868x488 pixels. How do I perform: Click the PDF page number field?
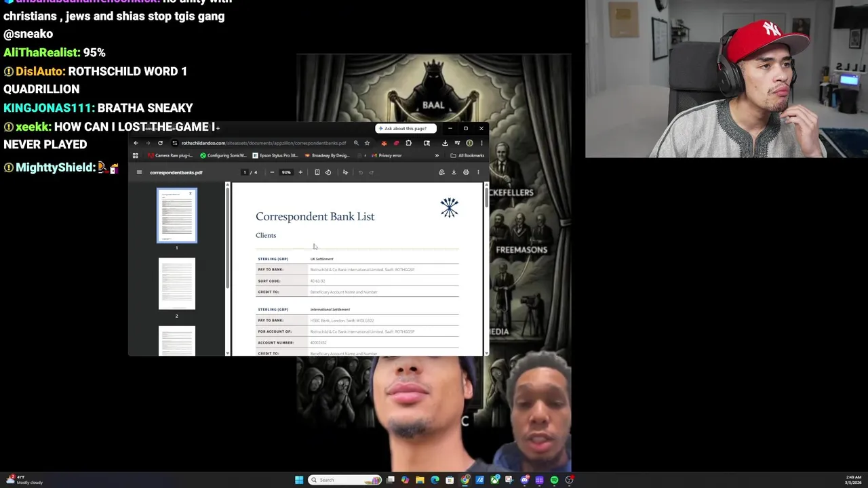pyautogui.click(x=245, y=172)
